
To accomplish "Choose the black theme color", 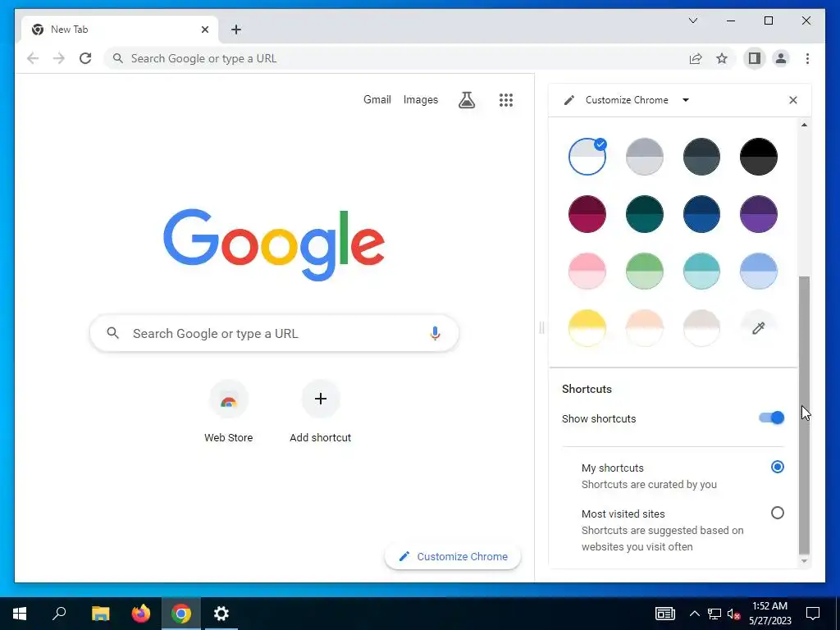I will 758,157.
